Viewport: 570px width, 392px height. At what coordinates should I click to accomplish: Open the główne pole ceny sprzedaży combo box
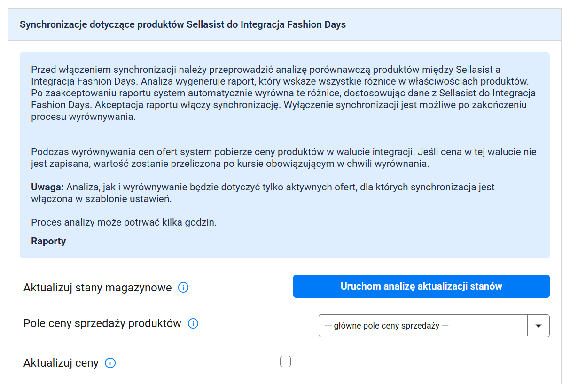[423, 326]
